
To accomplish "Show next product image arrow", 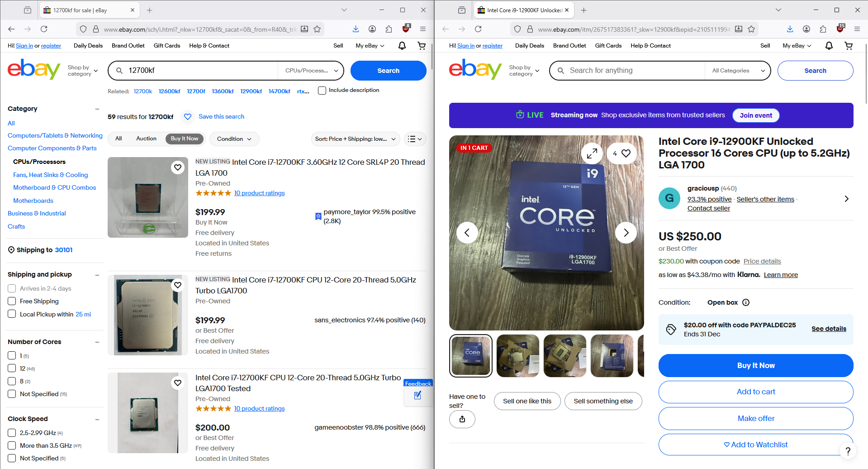I will click(x=626, y=233).
